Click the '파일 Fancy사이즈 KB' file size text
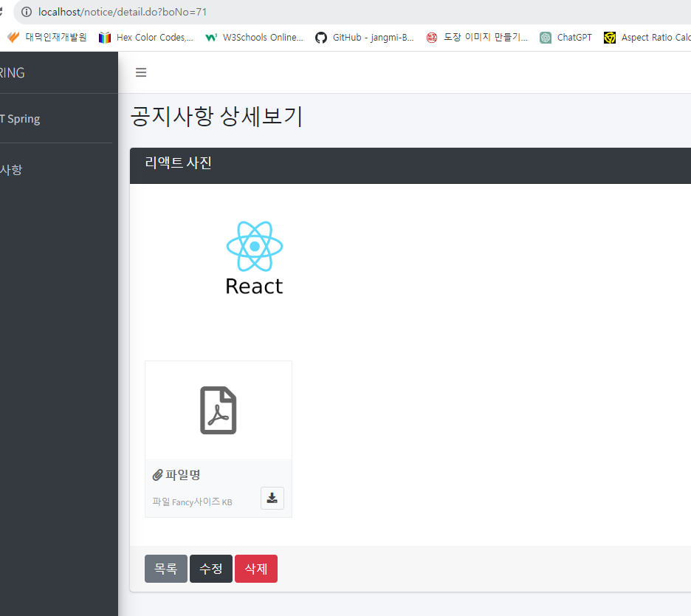The image size is (691, 616). 192,502
